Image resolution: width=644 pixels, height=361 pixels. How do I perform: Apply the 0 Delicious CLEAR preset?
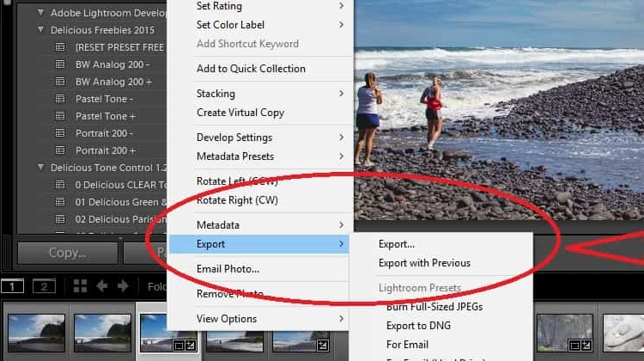tap(120, 185)
